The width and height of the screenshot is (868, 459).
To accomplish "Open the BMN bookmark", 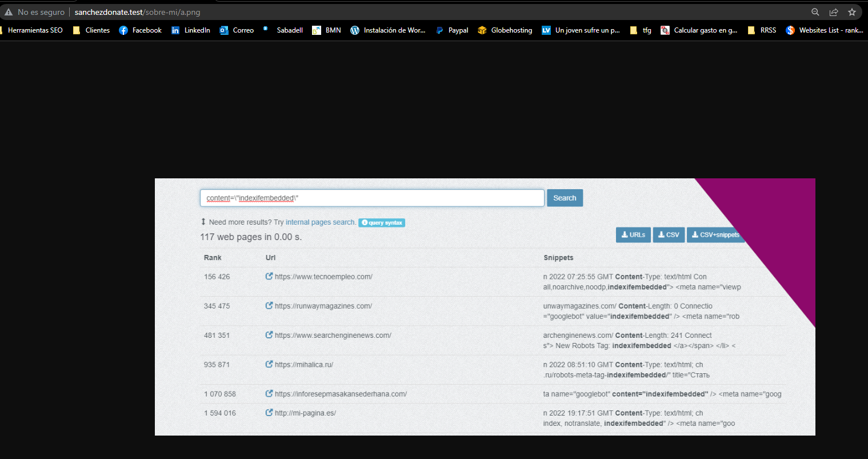I will (x=327, y=30).
